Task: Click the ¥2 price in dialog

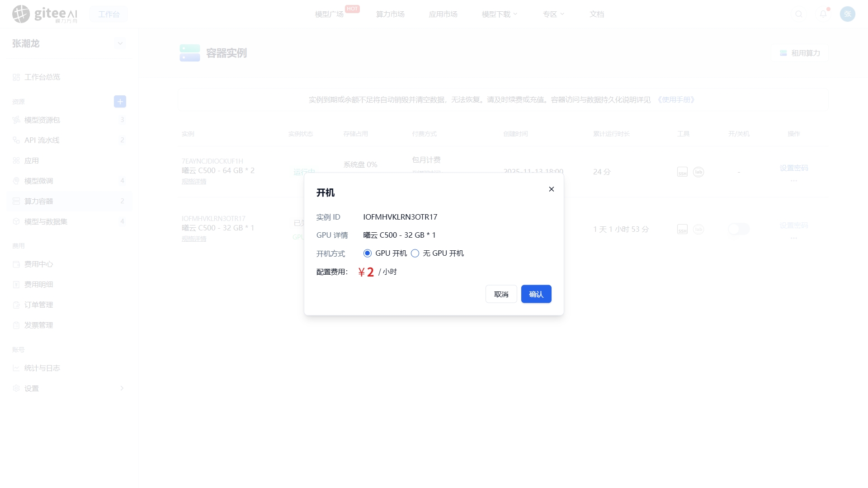Action: [x=366, y=272]
